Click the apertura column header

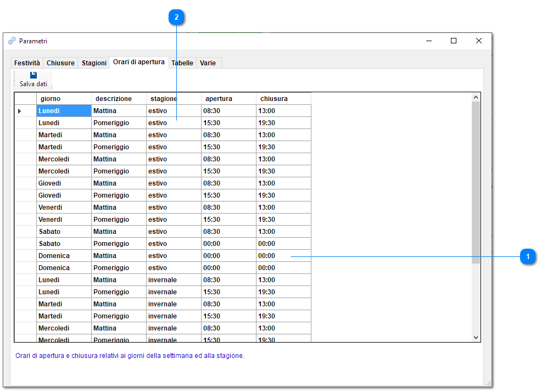(x=228, y=99)
